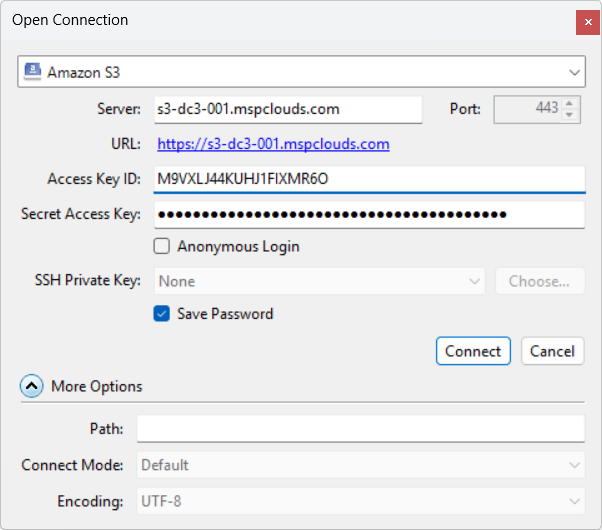
Task: Decrease the Port number with down arrow
Action: pos(570,114)
